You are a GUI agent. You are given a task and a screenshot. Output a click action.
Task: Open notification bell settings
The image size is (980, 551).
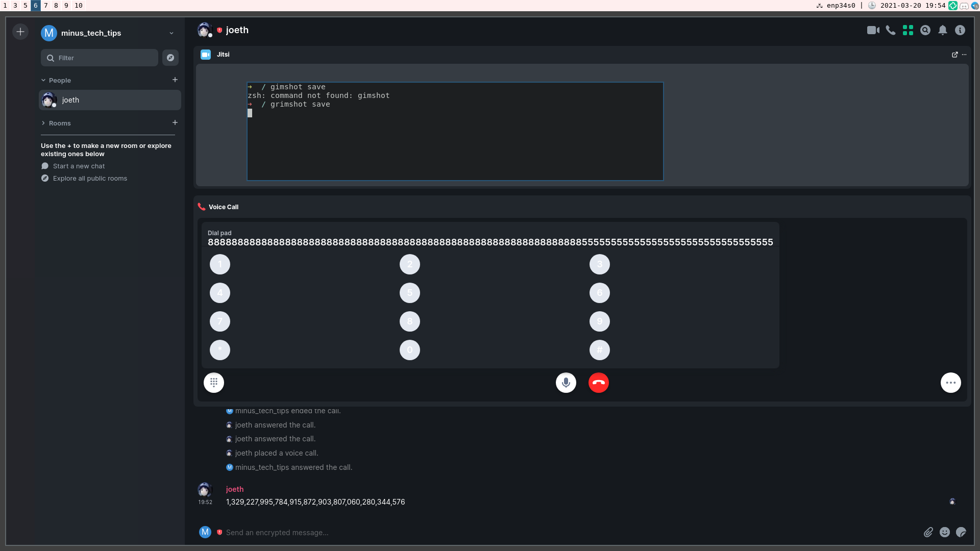(x=943, y=30)
